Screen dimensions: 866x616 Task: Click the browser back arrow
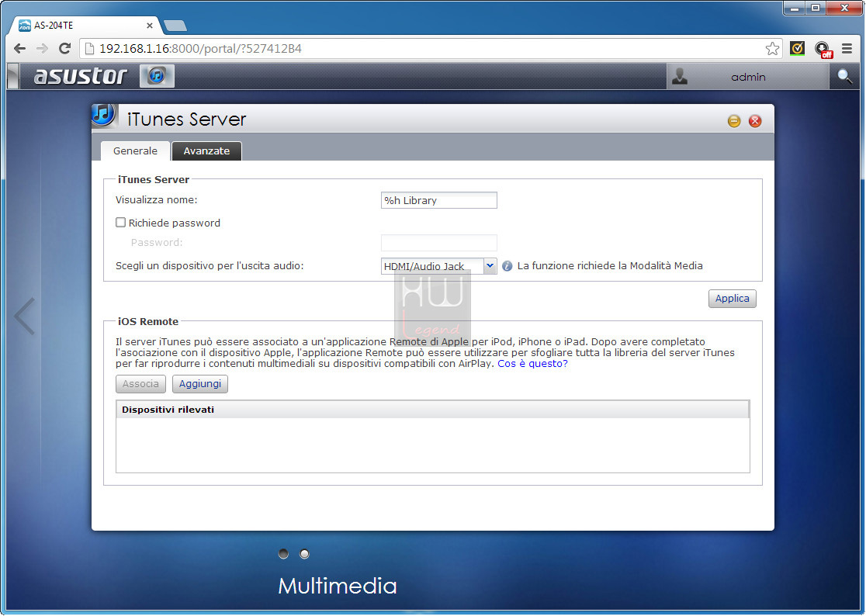pyautogui.click(x=20, y=49)
